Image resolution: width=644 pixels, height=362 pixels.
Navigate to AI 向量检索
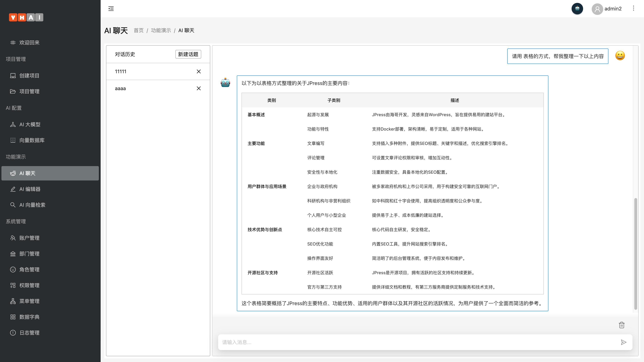50,205
